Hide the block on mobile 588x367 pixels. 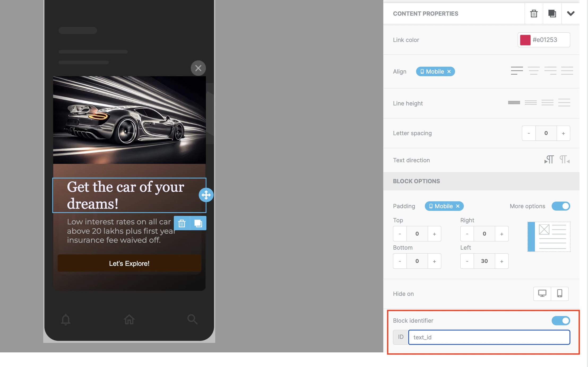(x=560, y=294)
